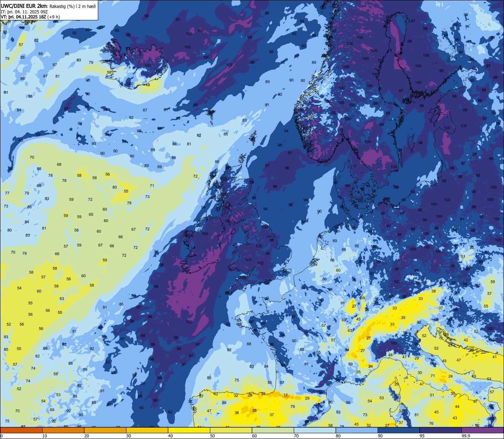Click the 70–80% pale blue legend swatch
Viewport: 504px width, 439px height.
point(315,430)
